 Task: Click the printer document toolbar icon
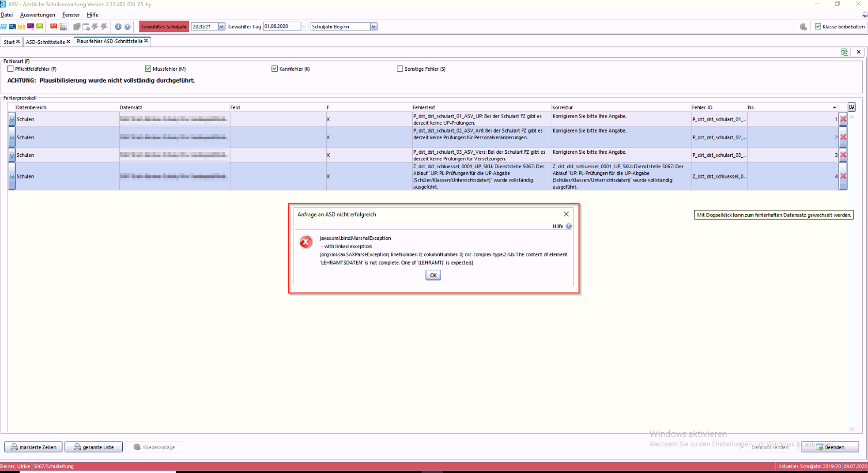pyautogui.click(x=63, y=26)
